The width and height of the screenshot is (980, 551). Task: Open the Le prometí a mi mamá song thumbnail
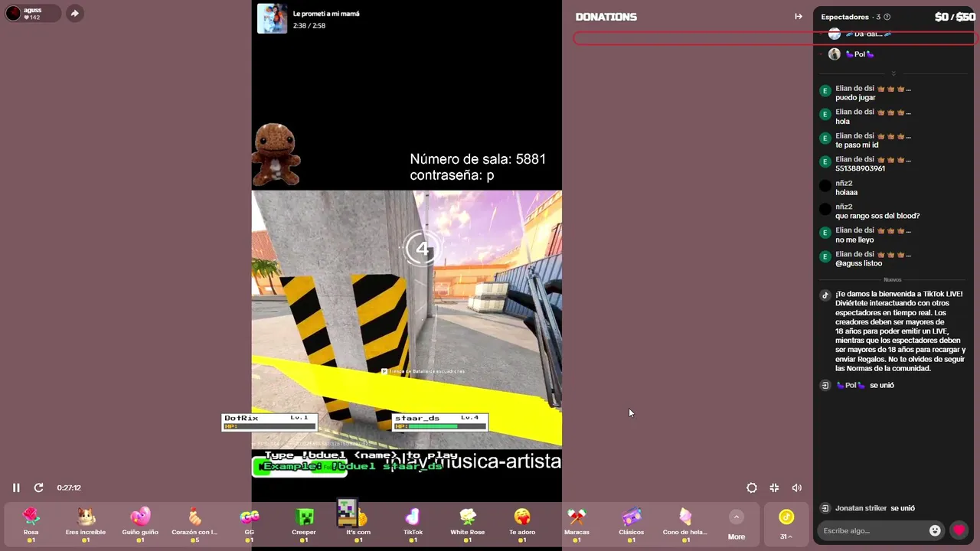[272, 19]
